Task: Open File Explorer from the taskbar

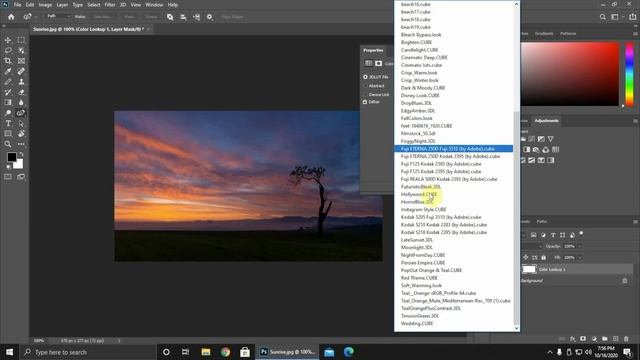Action: (x=206, y=352)
